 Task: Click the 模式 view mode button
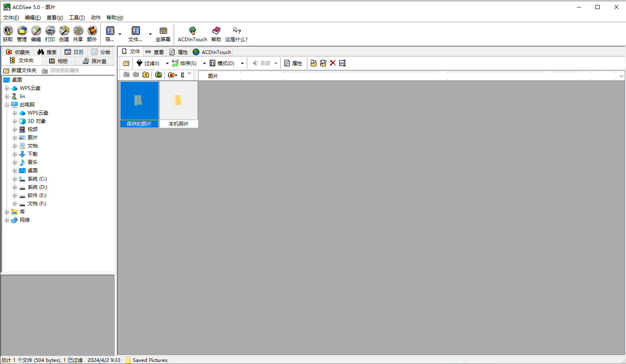[x=222, y=63]
